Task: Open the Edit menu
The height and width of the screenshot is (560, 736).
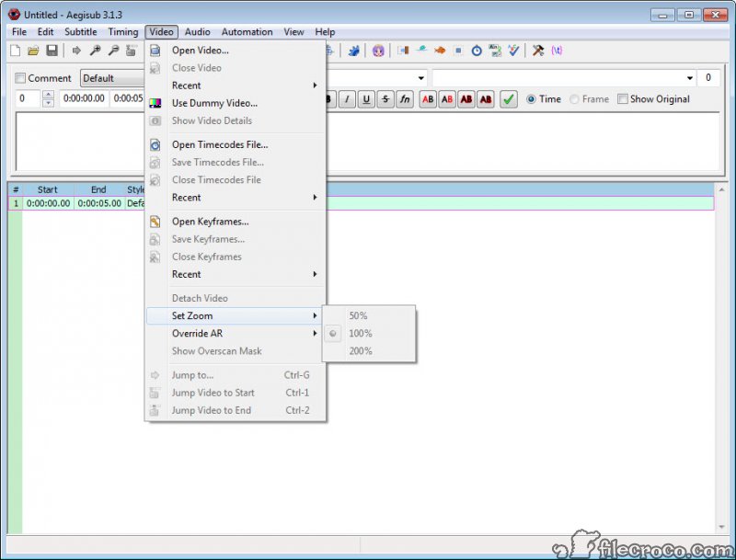Action: [45, 32]
